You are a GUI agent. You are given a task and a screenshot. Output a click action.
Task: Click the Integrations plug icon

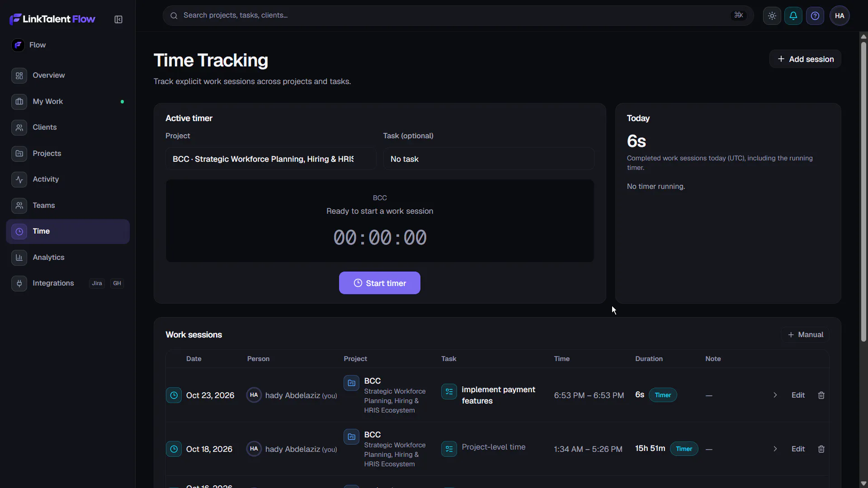point(19,283)
